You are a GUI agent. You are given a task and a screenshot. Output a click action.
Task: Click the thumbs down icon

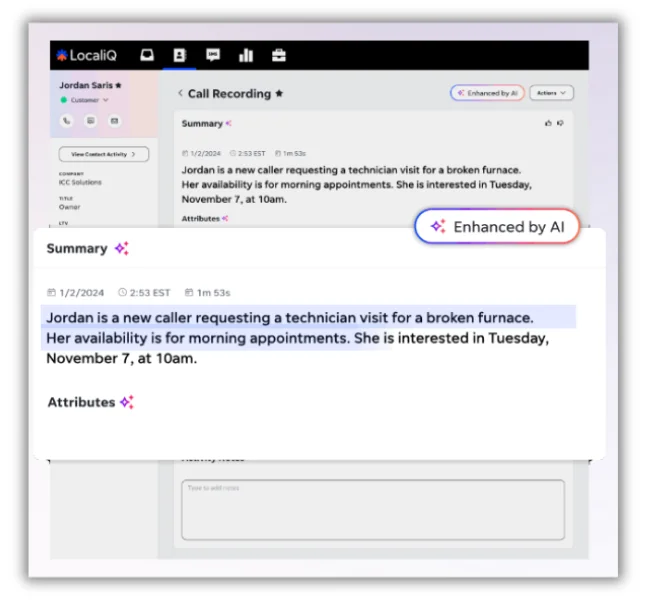(x=560, y=123)
